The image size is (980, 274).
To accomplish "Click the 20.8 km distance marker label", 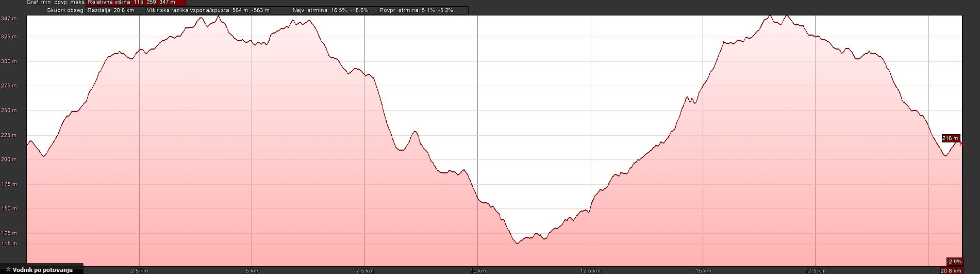I will (951, 270).
